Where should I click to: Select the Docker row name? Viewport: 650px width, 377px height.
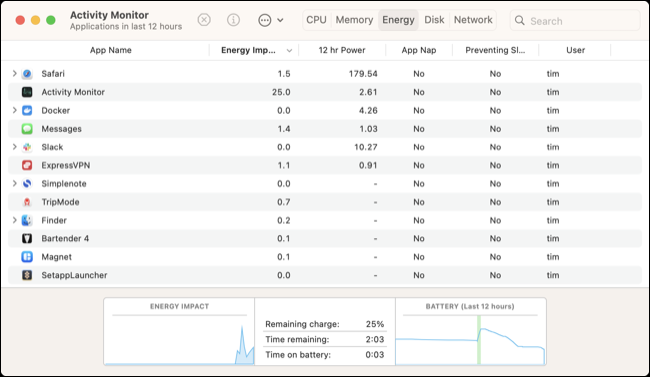tap(56, 110)
